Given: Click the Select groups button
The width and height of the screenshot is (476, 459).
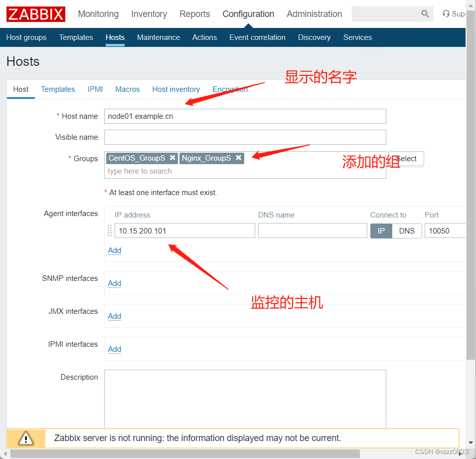Looking at the screenshot, I should tap(406, 159).
